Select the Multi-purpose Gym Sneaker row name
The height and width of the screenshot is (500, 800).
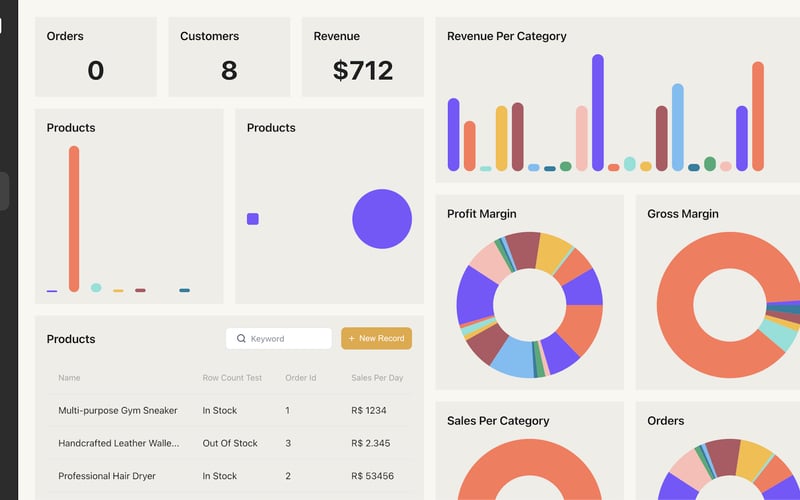pyautogui.click(x=118, y=410)
